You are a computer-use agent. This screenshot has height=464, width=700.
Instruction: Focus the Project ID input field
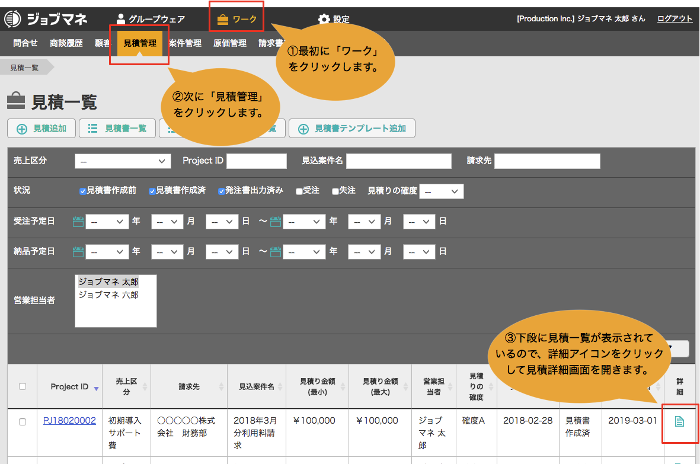[257, 161]
